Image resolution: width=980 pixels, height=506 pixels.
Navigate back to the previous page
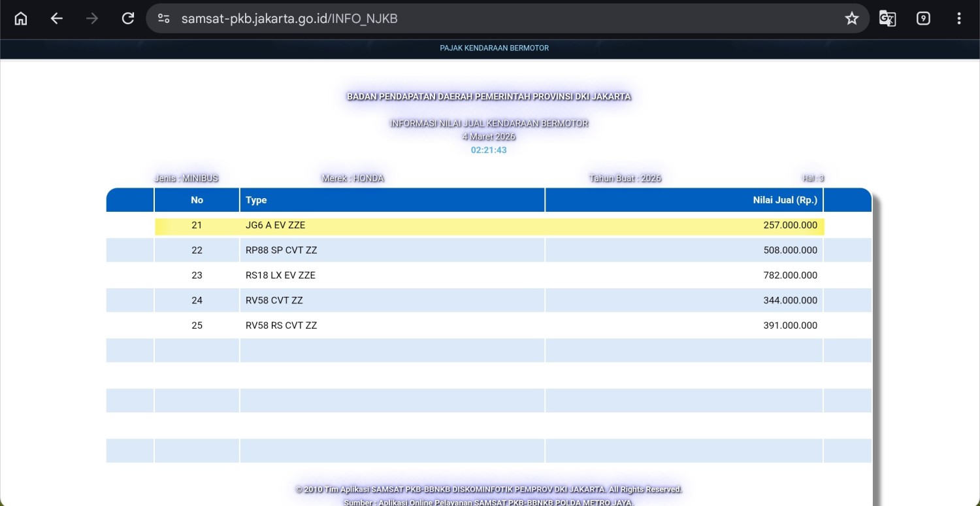(57, 18)
